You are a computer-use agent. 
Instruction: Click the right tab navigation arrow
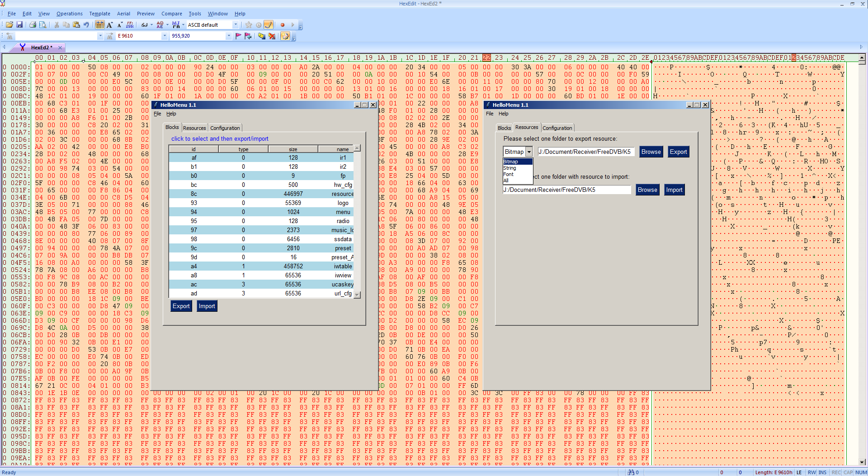pyautogui.click(x=861, y=47)
